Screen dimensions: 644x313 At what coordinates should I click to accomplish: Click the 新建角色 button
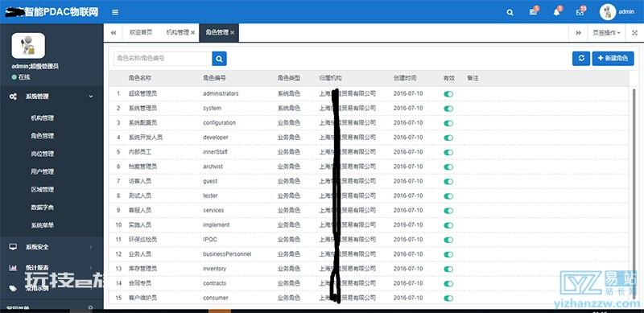click(613, 58)
